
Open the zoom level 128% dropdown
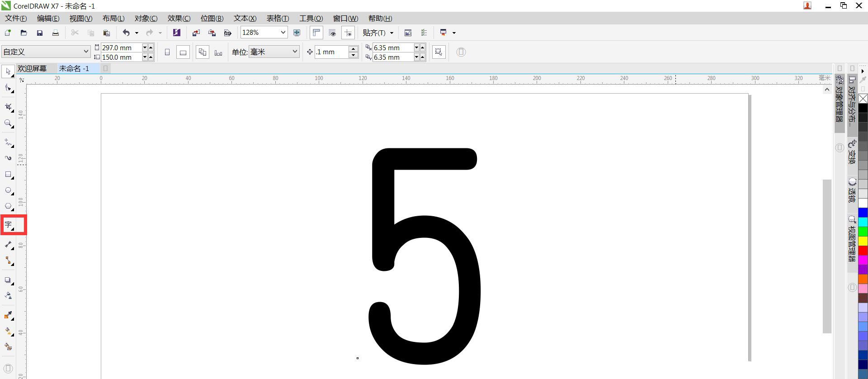pos(283,33)
